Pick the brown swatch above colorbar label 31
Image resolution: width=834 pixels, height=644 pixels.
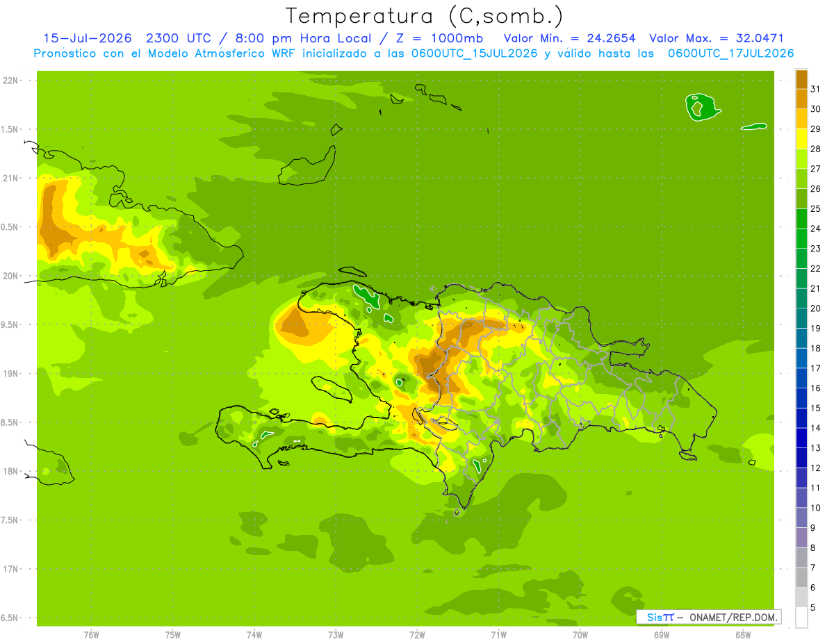801,79
